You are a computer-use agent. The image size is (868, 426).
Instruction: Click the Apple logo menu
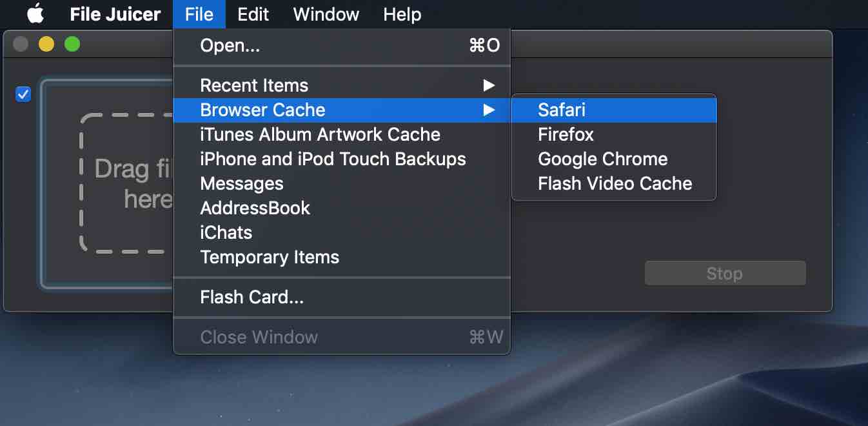(35, 14)
